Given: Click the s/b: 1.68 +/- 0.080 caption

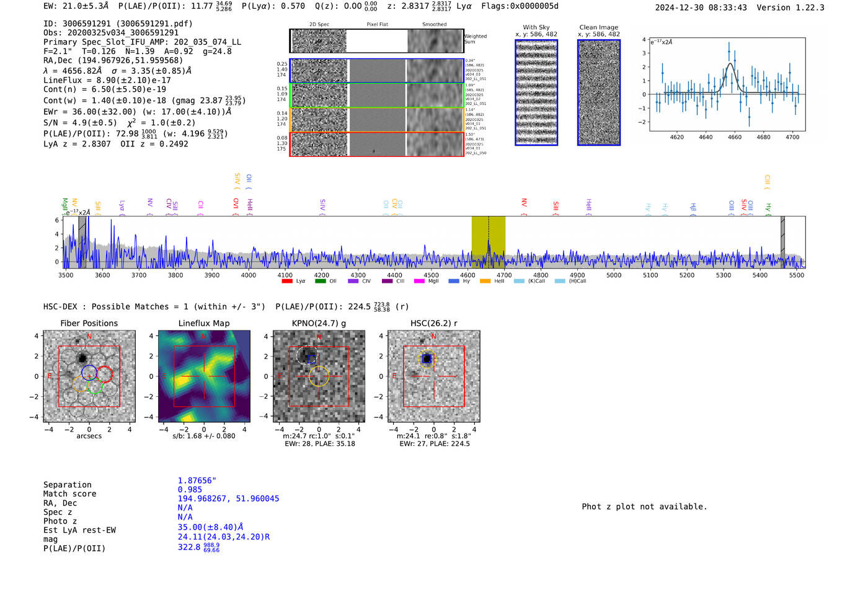Looking at the screenshot, I should [x=204, y=436].
